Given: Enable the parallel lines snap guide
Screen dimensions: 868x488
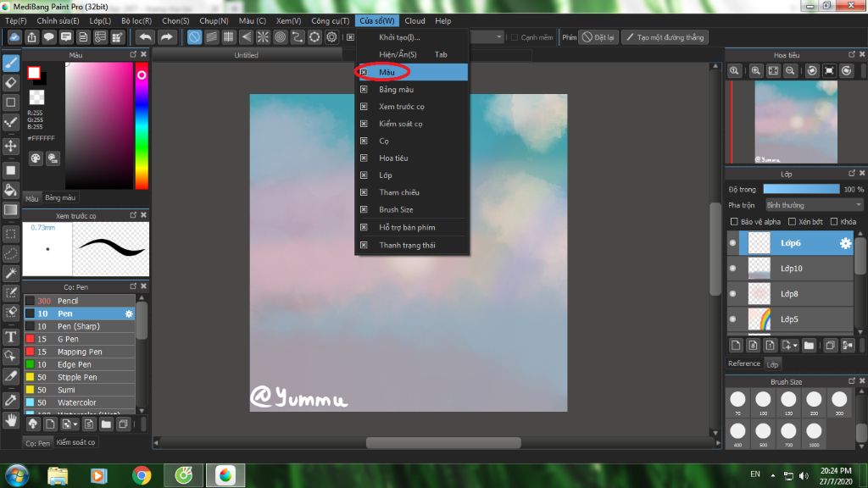Looking at the screenshot, I should 211,37.
